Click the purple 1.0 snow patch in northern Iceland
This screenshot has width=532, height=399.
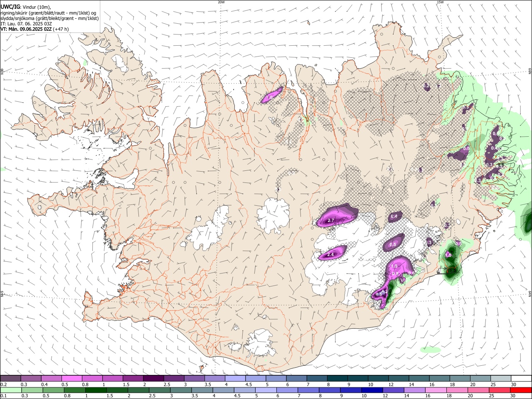click(x=272, y=95)
